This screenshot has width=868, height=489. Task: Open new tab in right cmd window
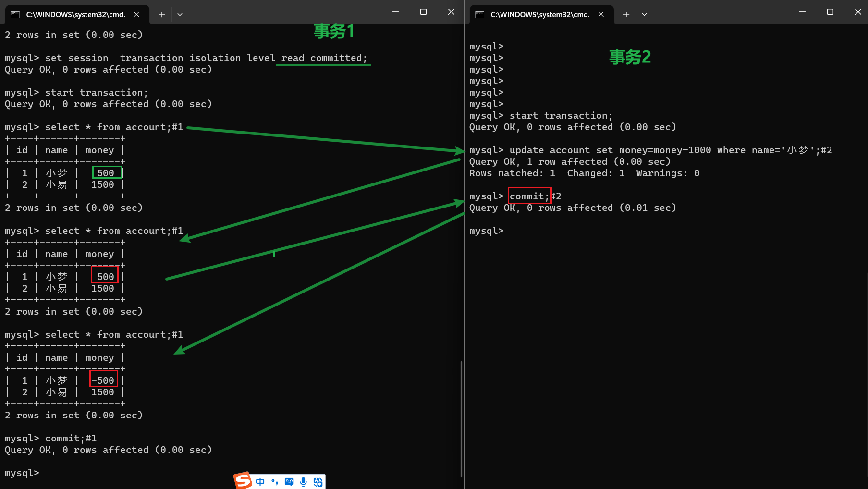pos(626,14)
